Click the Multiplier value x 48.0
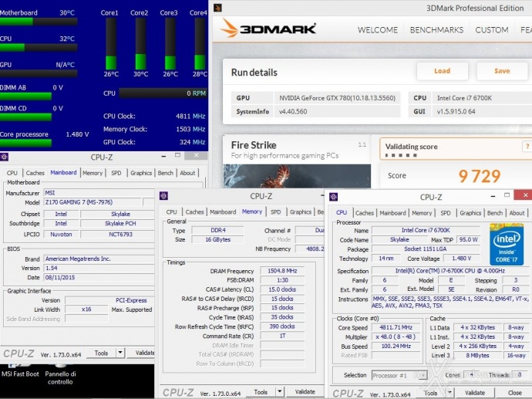The image size is (532, 399). pos(396,336)
